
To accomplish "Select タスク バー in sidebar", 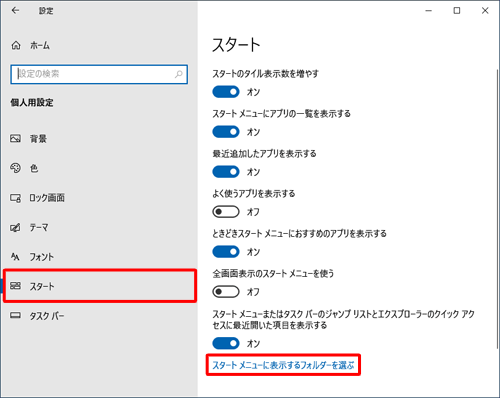I will pyautogui.click(x=99, y=315).
